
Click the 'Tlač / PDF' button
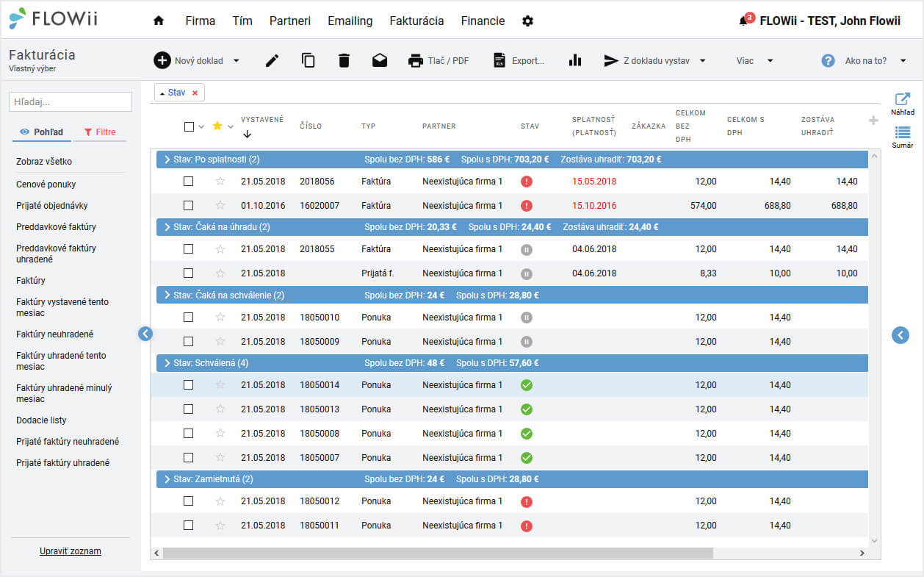pyautogui.click(x=438, y=61)
